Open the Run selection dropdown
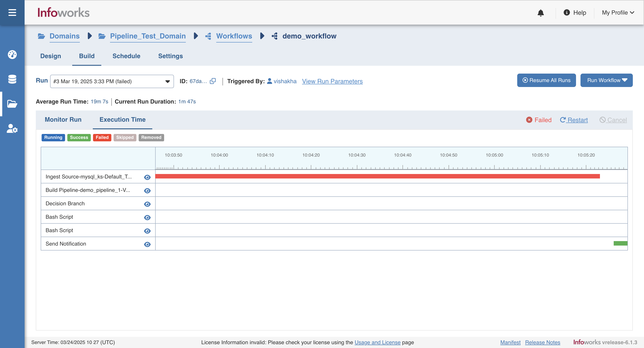 click(112, 81)
